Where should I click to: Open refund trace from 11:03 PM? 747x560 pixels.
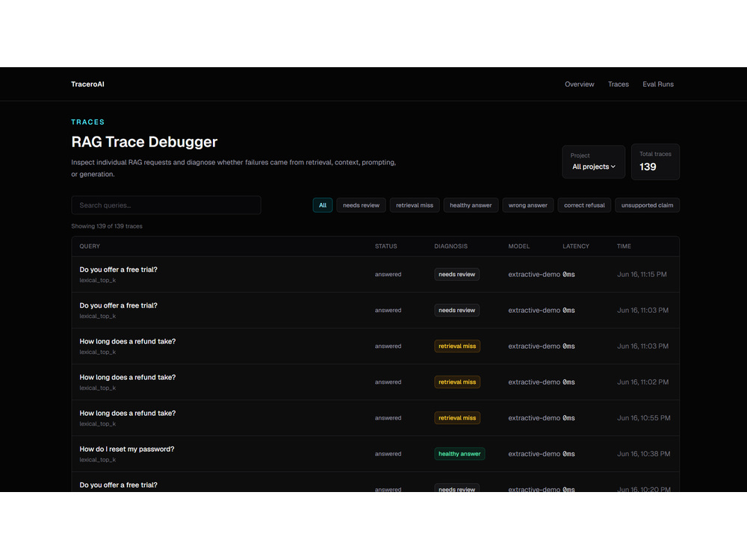(376, 346)
